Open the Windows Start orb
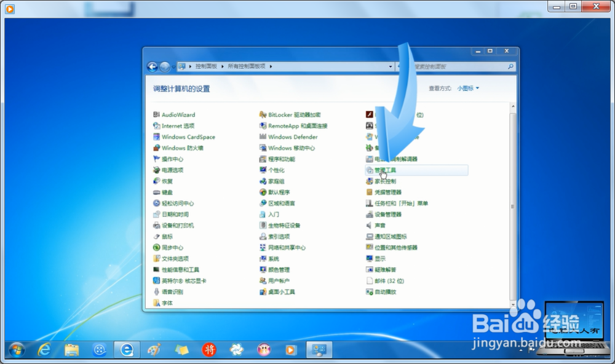Image resolution: width=615 pixels, height=364 pixels. click(17, 349)
